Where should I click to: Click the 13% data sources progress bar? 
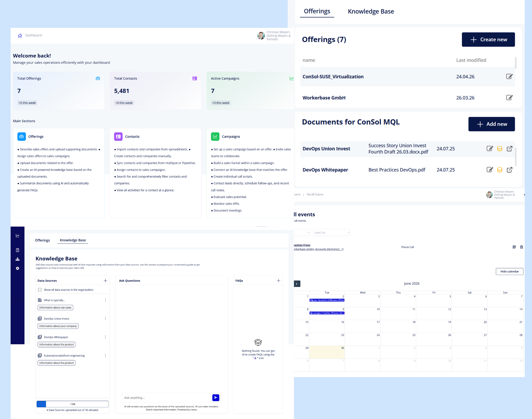[73, 404]
